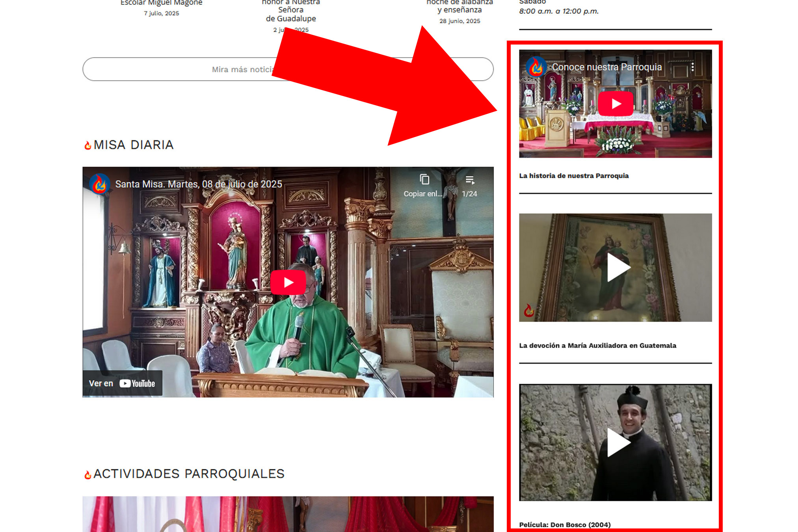The image size is (798, 532).
Task: Open the Conoce nuestra Parroquia title link
Action: [606, 67]
